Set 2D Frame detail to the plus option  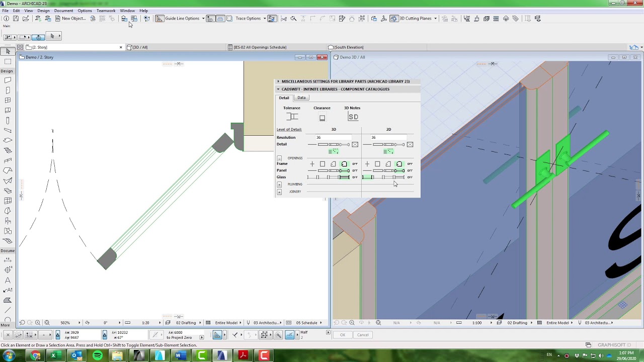[367, 164]
